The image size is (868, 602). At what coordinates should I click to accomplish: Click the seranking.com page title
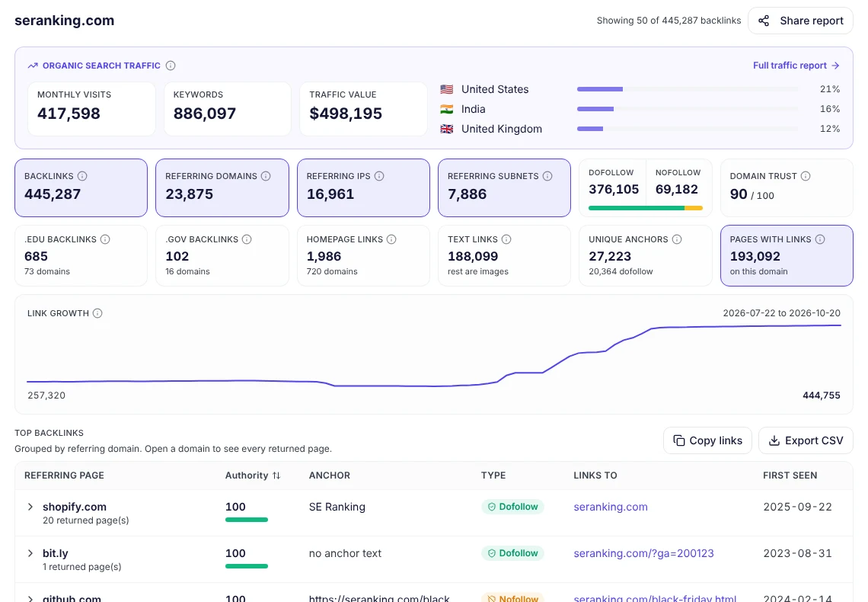click(x=64, y=21)
